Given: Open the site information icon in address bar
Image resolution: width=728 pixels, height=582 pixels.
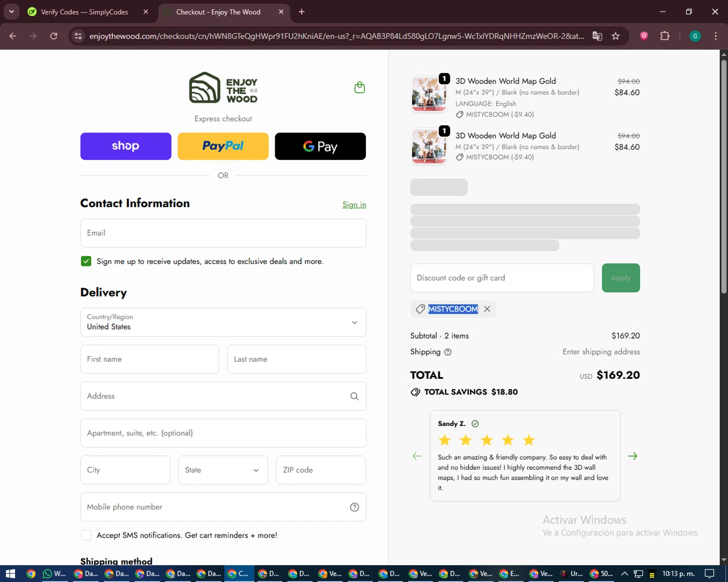Looking at the screenshot, I should [78, 36].
